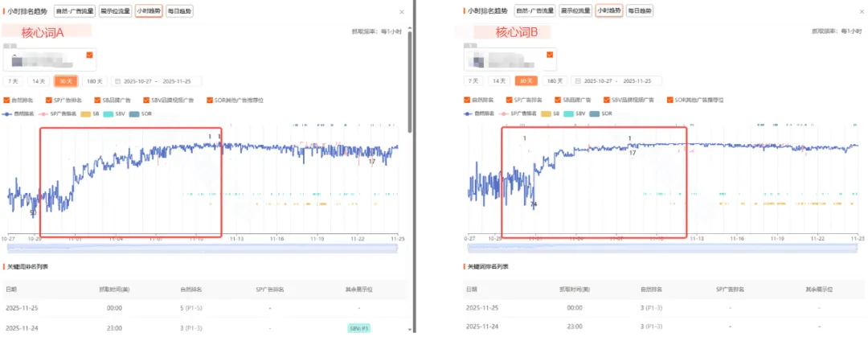This screenshot has height=345, width=868.
Task: Uncheck the product card checkbox in 核心词B panel
Action: pyautogui.click(x=550, y=55)
